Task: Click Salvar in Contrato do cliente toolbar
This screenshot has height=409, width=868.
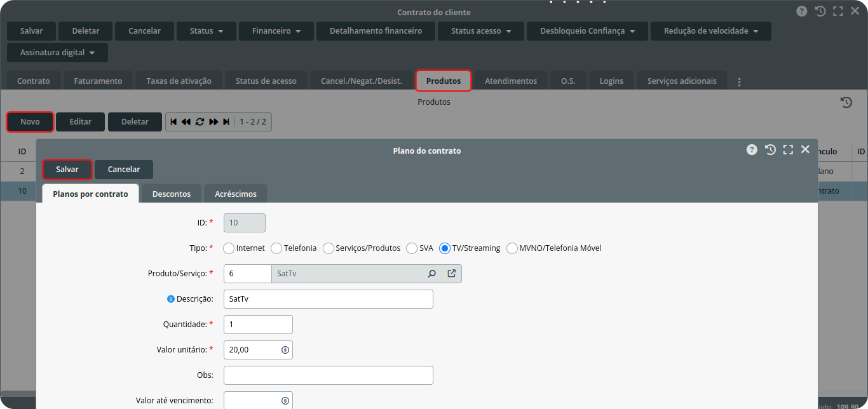Action: coord(32,30)
